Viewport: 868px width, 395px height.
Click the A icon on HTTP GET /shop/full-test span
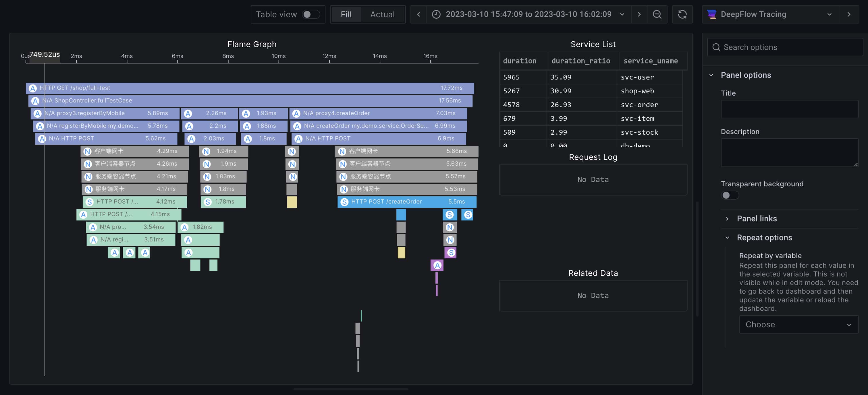[33, 88]
